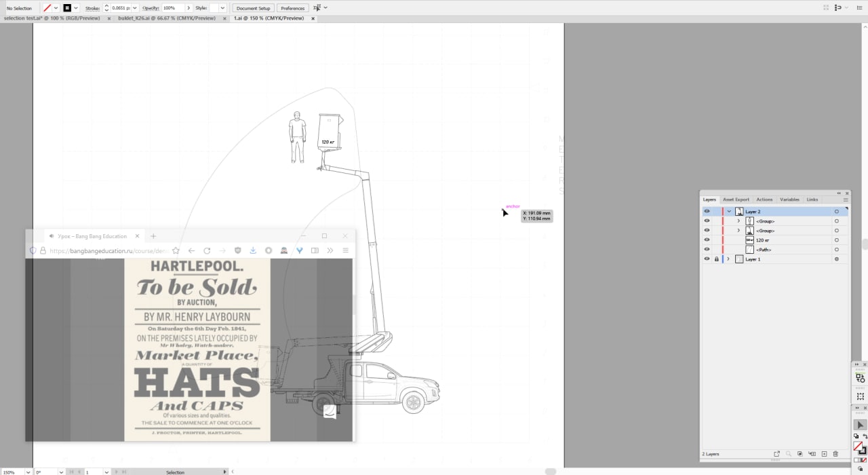Click Collect For Export icon in Layers panel
Viewport: 868px width, 475px height.
777,453
